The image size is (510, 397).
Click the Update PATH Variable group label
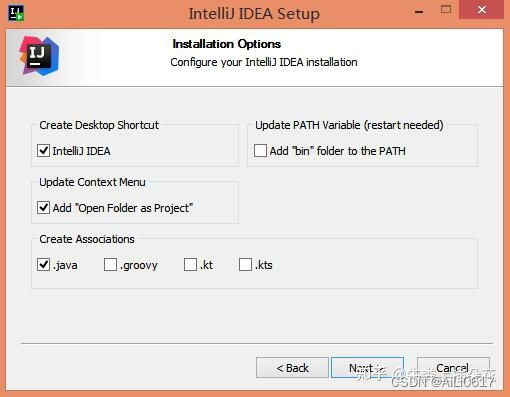pos(349,125)
